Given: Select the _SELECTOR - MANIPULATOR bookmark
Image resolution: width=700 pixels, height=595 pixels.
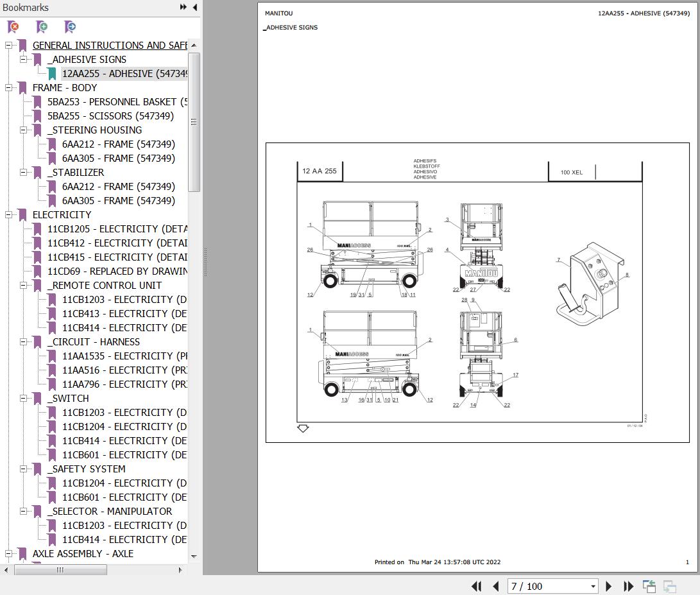Looking at the screenshot, I should pos(110,512).
